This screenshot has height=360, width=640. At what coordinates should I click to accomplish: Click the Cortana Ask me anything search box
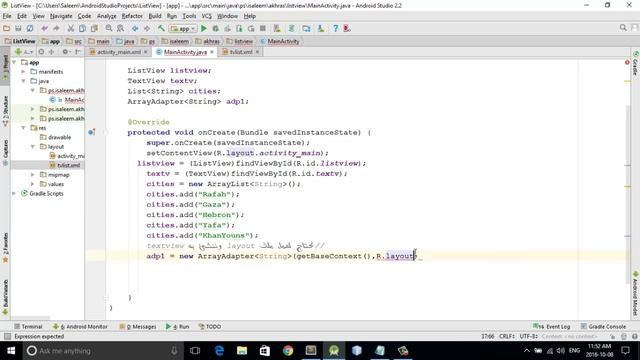coord(102,351)
